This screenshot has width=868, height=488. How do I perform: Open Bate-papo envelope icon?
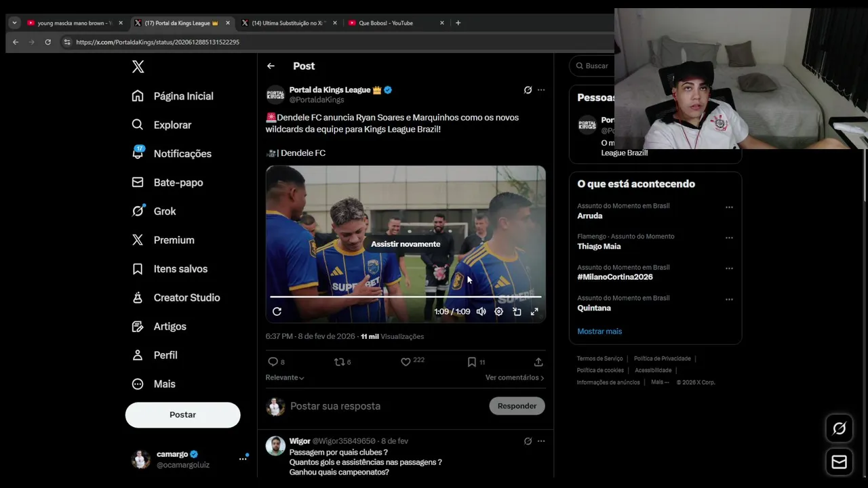pos(138,182)
